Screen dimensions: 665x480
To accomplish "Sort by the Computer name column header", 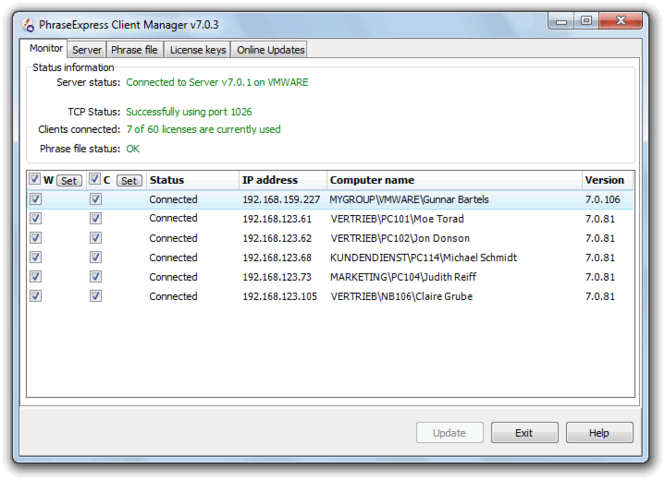I will tap(454, 180).
